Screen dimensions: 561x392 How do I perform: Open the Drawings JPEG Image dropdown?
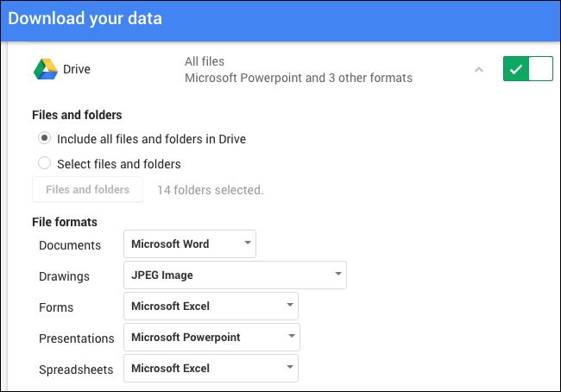(235, 275)
